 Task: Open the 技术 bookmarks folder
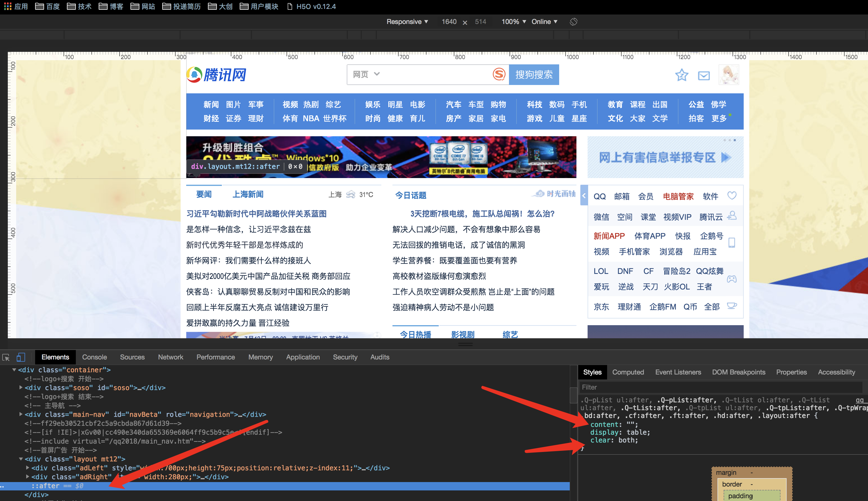[x=79, y=6]
